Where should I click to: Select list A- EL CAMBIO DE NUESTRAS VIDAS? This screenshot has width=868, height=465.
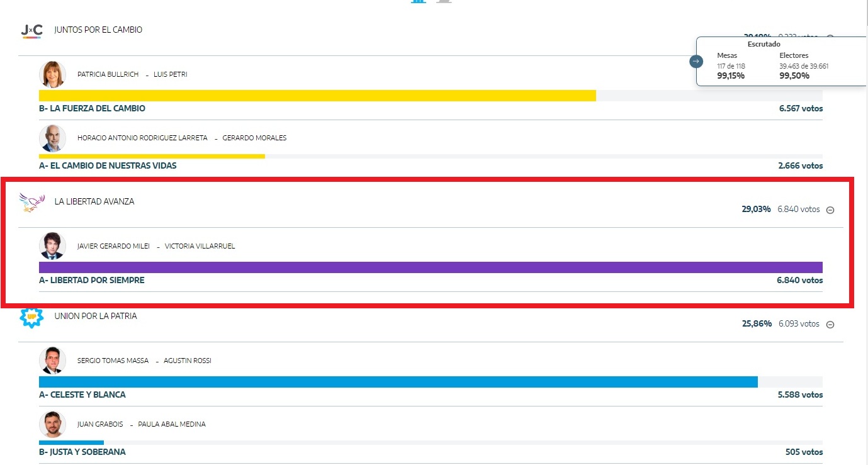pos(108,165)
